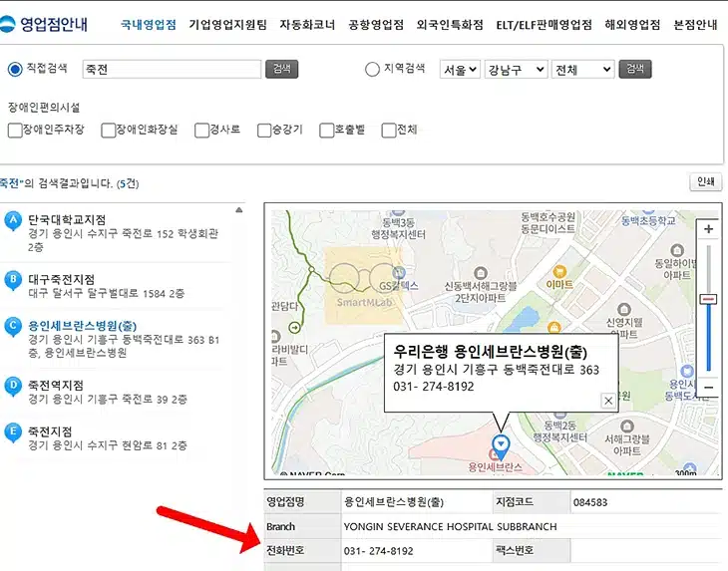The height and width of the screenshot is (571, 728).
Task: Click the map zoom slider handle
Action: click(x=708, y=299)
